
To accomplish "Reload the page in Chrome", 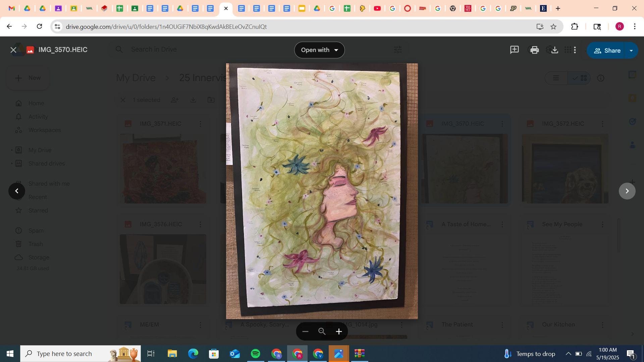I will (x=39, y=26).
